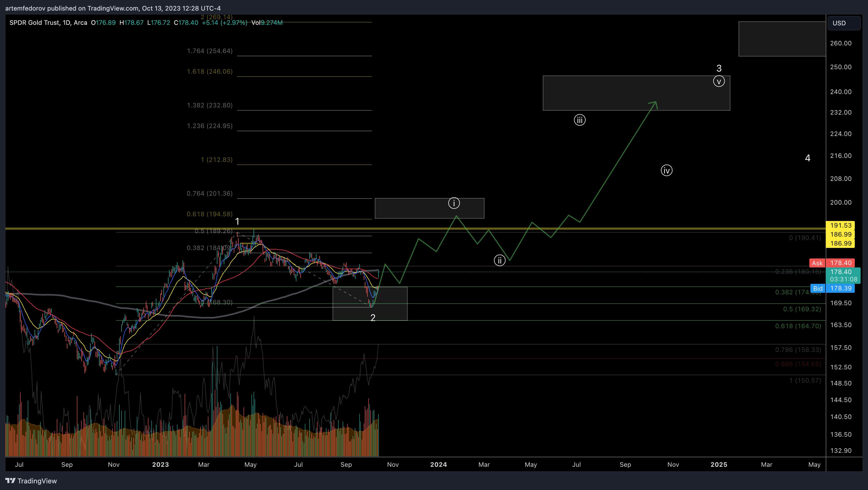Viewport: 868px width, 490px height.
Task: Click the 2 (269.14) fib extension label
Action: (x=217, y=17)
